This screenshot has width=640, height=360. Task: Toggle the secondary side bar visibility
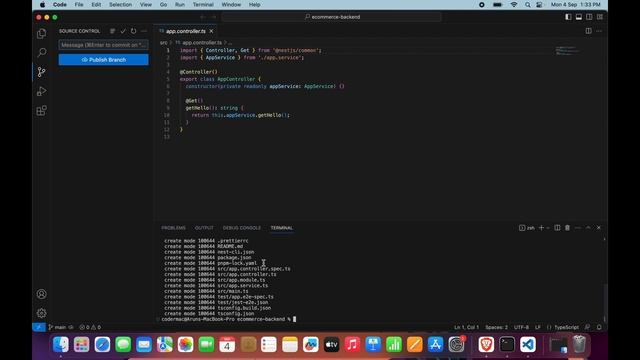point(589,17)
